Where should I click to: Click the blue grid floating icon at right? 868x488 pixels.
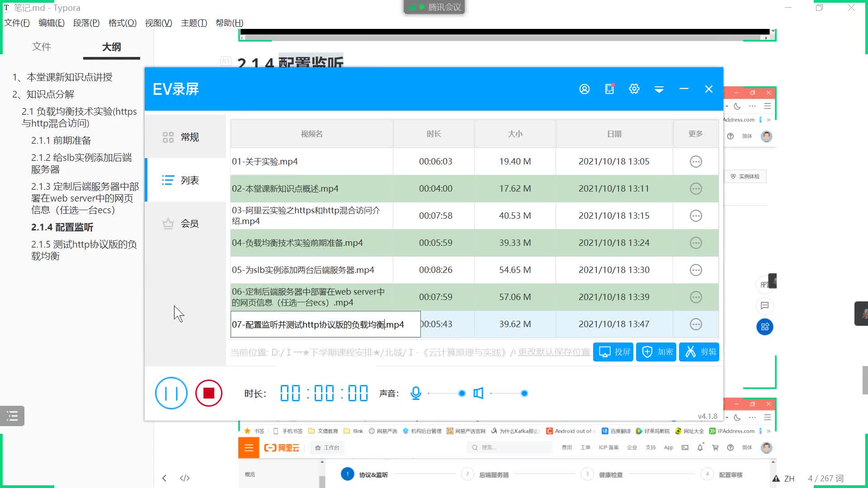[x=765, y=327]
